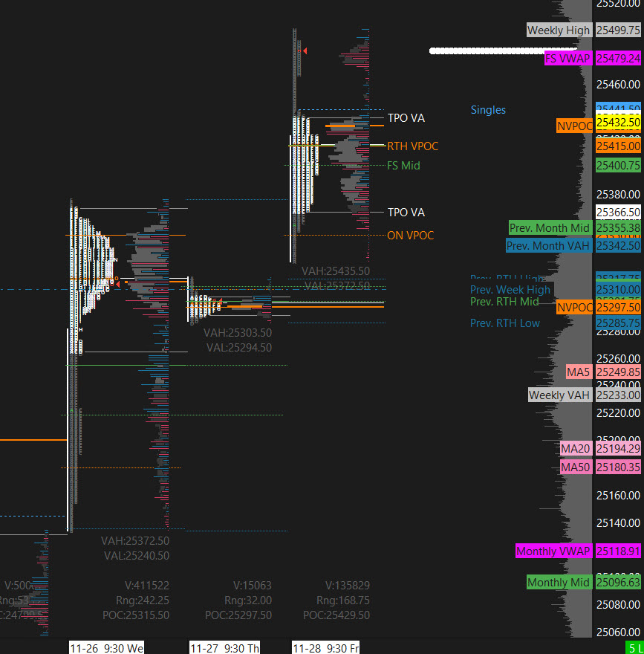Click the orange RTH VPOC text label

[x=413, y=146]
